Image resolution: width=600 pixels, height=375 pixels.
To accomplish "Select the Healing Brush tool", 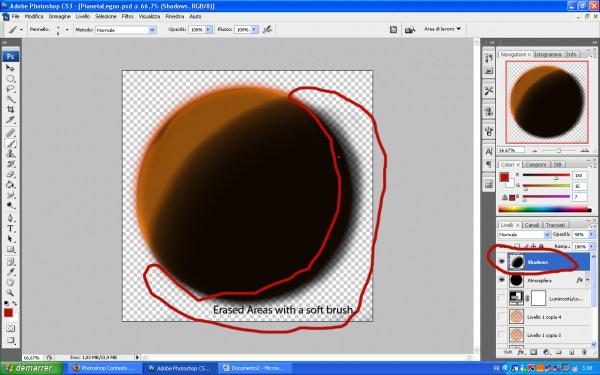I will pos(10,133).
